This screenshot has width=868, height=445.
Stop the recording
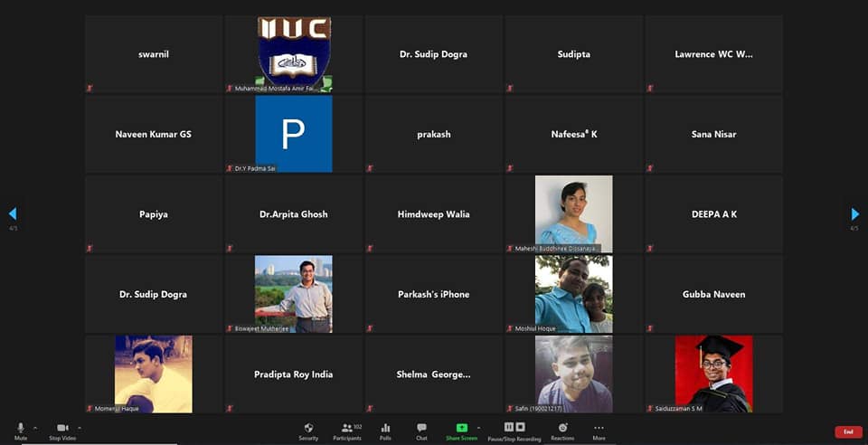(521, 427)
